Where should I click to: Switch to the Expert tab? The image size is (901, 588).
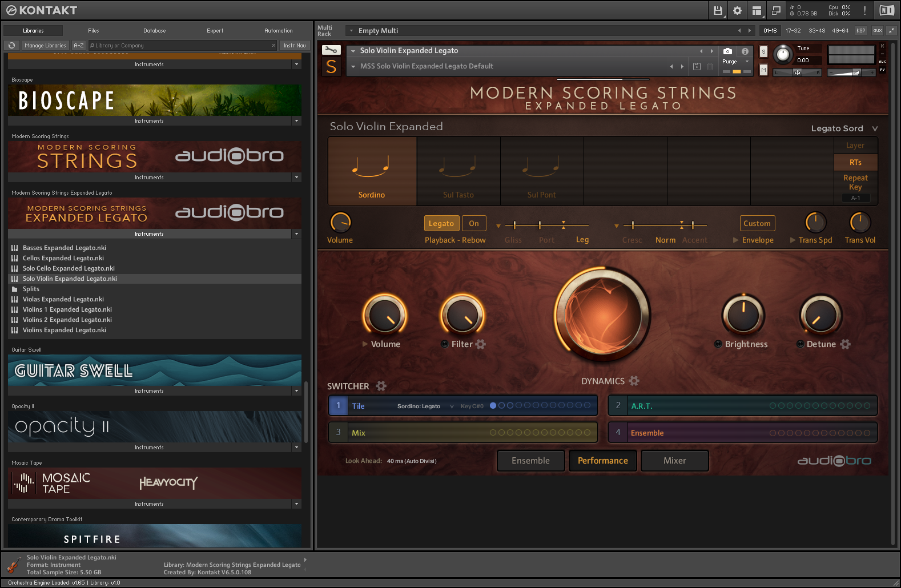215,31
